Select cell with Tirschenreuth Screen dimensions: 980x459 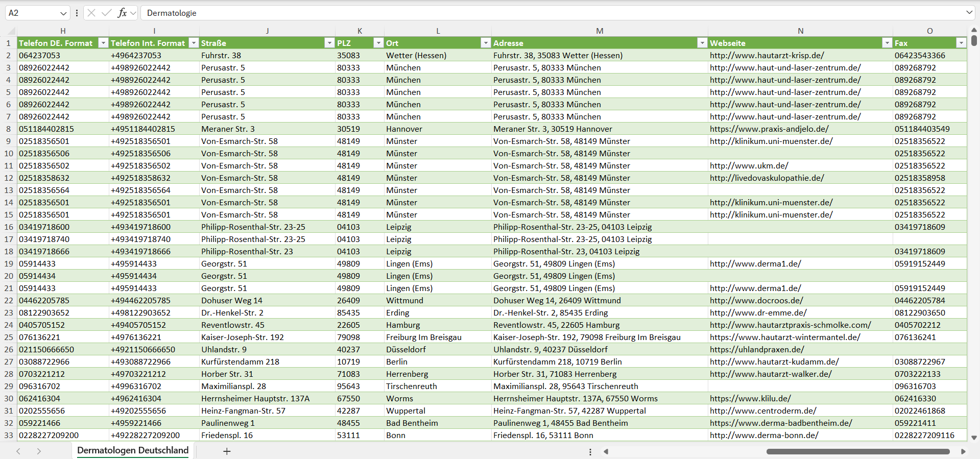[438, 386]
